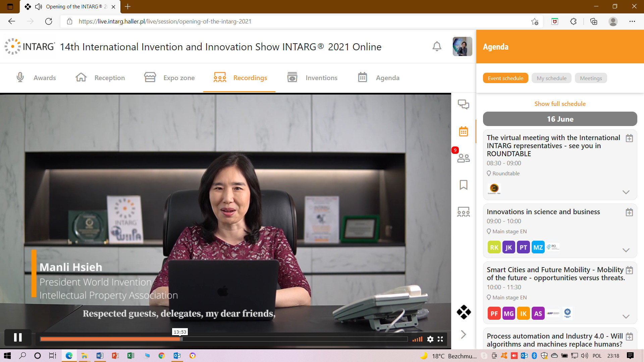The image size is (644, 362).
Task: Open speaker MG avatar
Action: 508,313
